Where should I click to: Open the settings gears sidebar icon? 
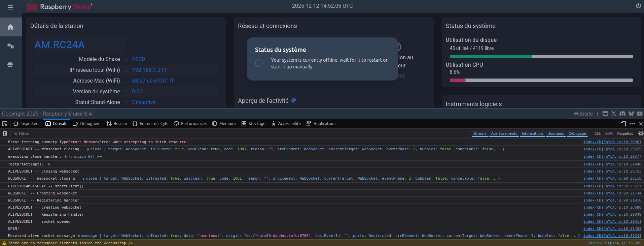pyautogui.click(x=10, y=46)
